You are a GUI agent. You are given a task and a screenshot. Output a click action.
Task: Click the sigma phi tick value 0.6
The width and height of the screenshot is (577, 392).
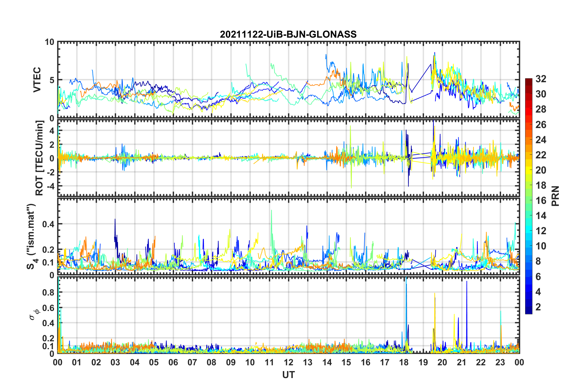pyautogui.click(x=49, y=308)
